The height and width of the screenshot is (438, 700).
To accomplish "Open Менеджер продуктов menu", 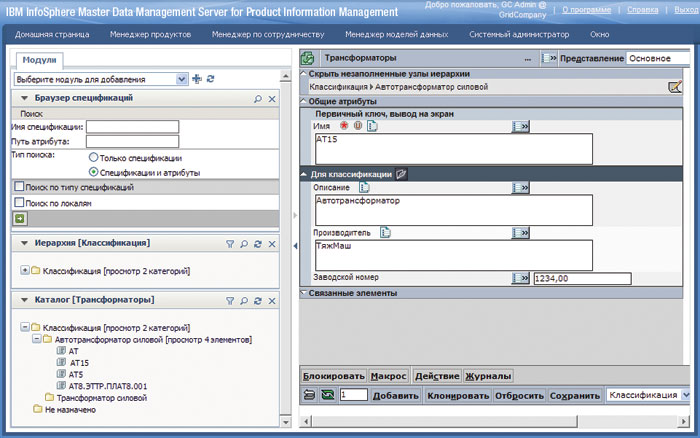I will [150, 34].
